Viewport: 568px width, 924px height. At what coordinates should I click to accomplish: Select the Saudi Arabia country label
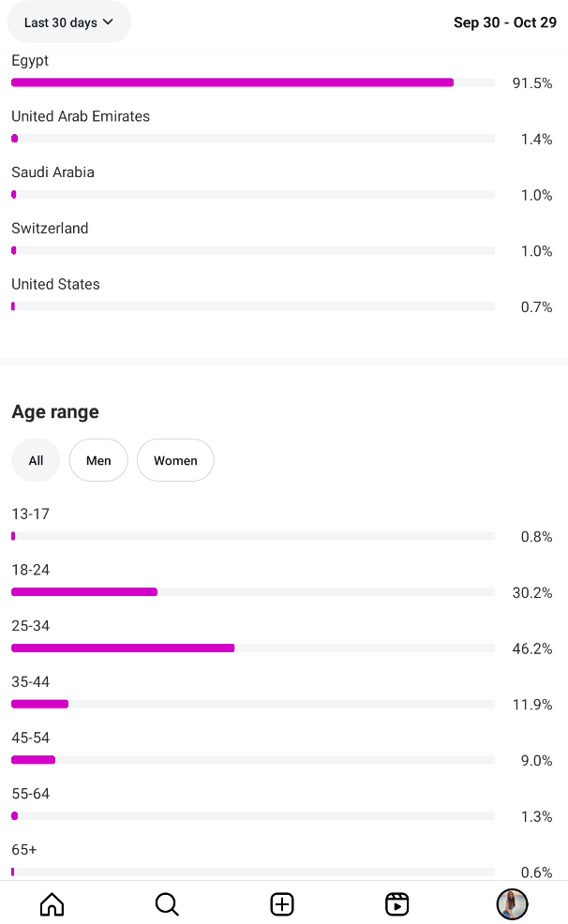coord(52,172)
